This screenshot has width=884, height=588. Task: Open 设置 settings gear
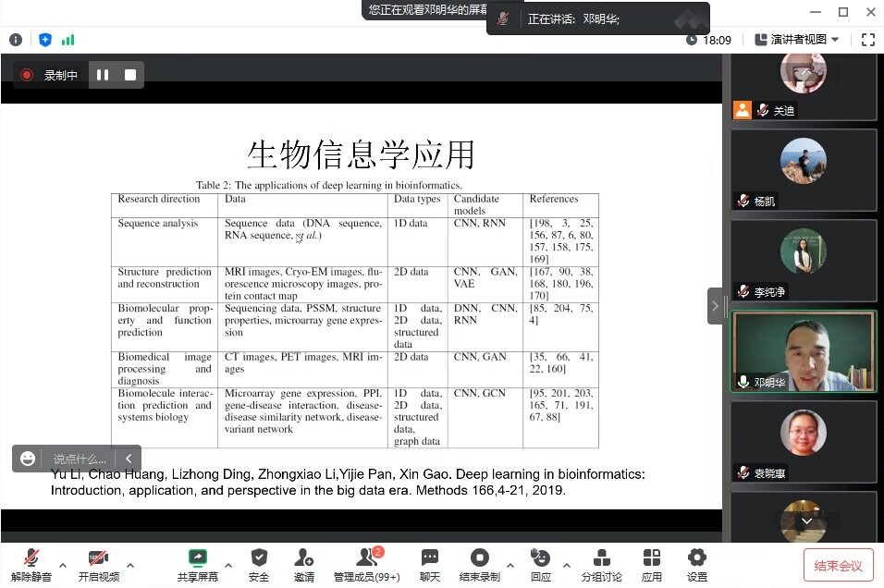[x=696, y=563]
